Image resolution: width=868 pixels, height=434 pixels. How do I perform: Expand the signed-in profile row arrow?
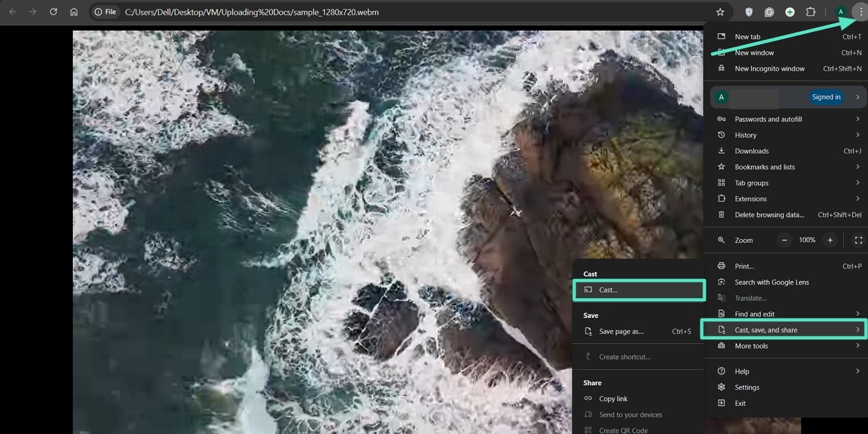click(x=857, y=97)
